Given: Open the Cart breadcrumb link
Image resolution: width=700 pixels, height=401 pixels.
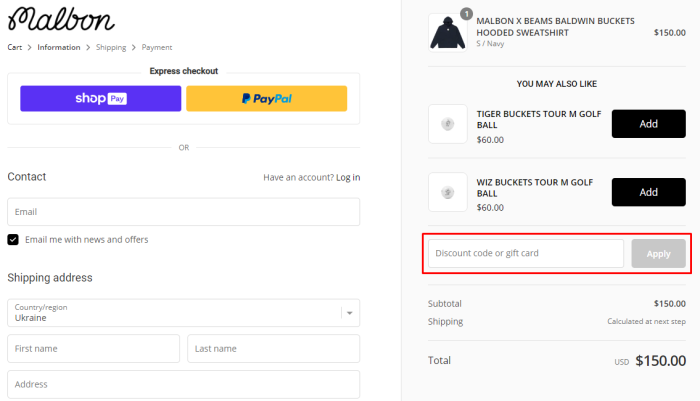Looking at the screenshot, I should [14, 47].
